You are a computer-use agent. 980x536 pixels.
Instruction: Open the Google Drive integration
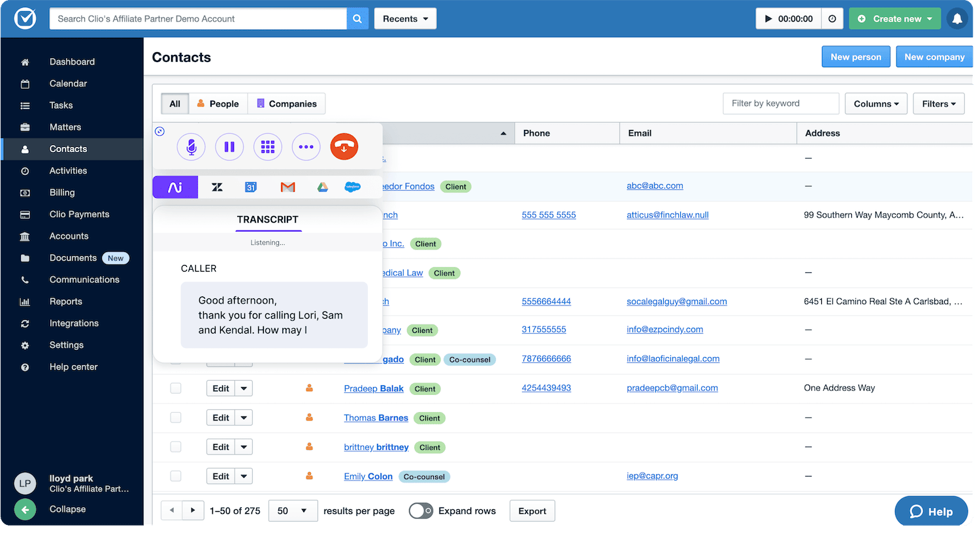click(322, 187)
